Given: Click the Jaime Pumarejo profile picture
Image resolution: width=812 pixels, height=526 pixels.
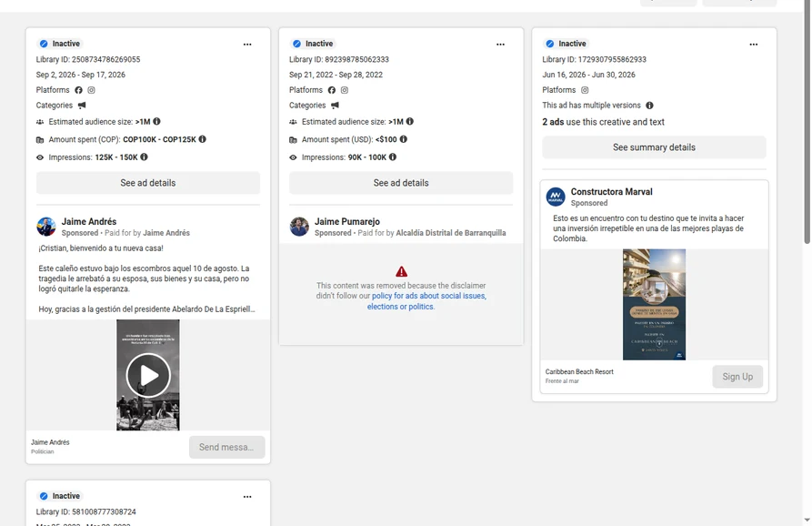Looking at the screenshot, I should coord(299,227).
